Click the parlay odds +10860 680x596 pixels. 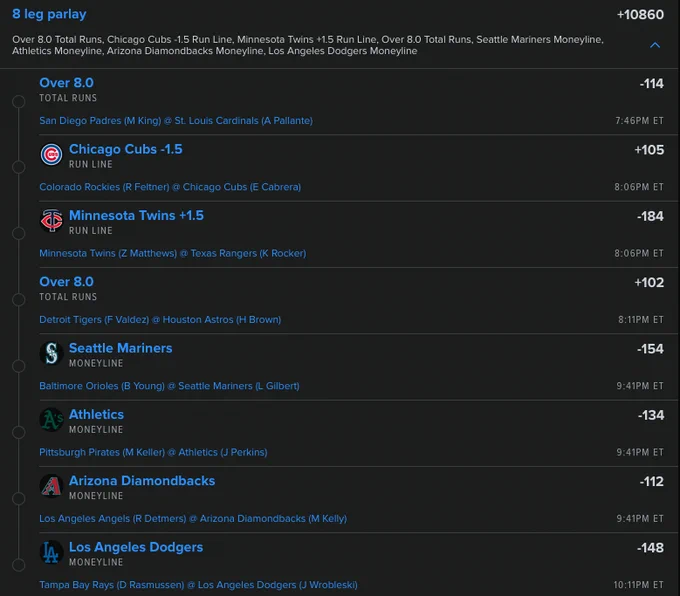pos(640,15)
